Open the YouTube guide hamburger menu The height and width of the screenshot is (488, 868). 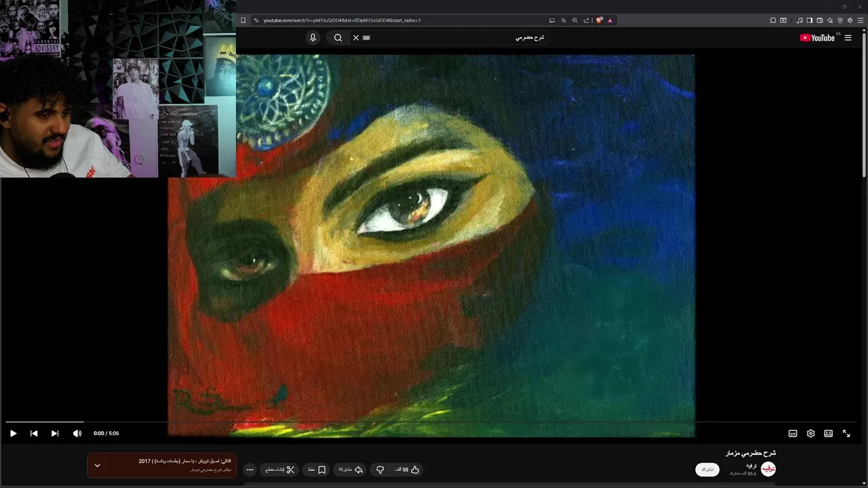(848, 38)
